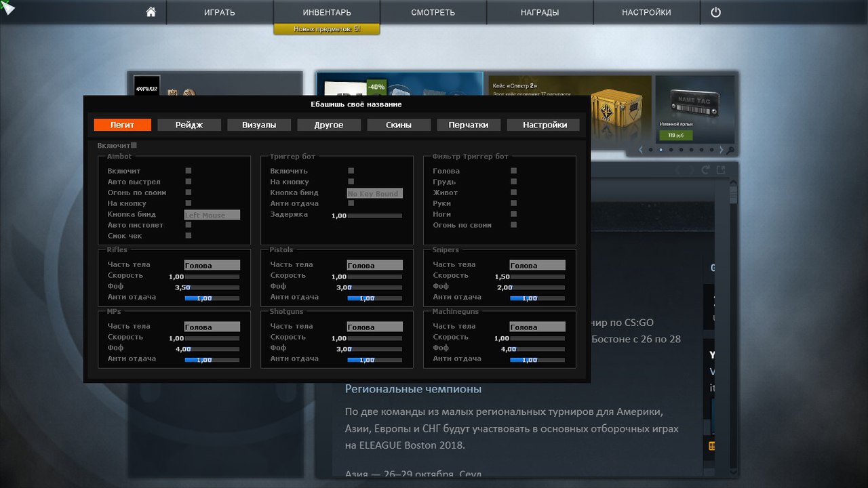Open the ИГРАТЬ menu
This screenshot has width=868, height=488.
(x=220, y=12)
